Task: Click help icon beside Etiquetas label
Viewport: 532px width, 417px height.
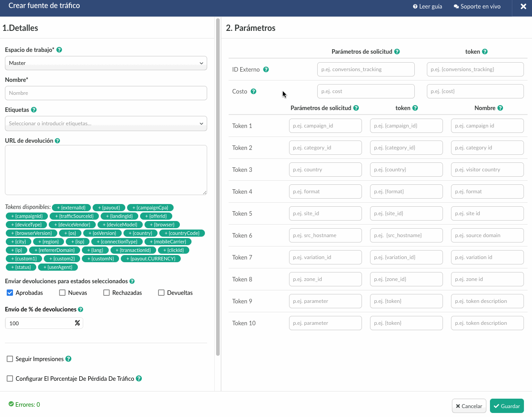Action: [34, 110]
